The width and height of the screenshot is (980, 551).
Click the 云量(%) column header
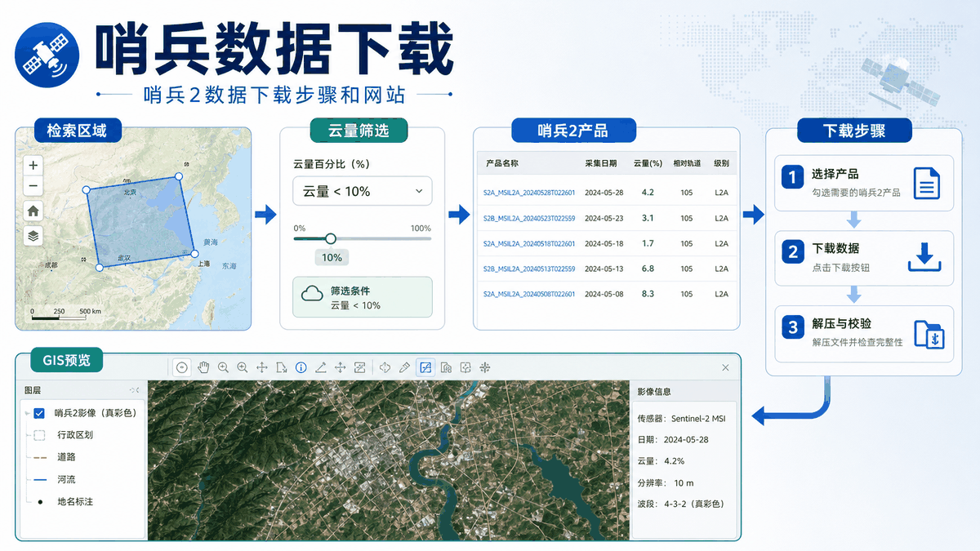(x=648, y=163)
